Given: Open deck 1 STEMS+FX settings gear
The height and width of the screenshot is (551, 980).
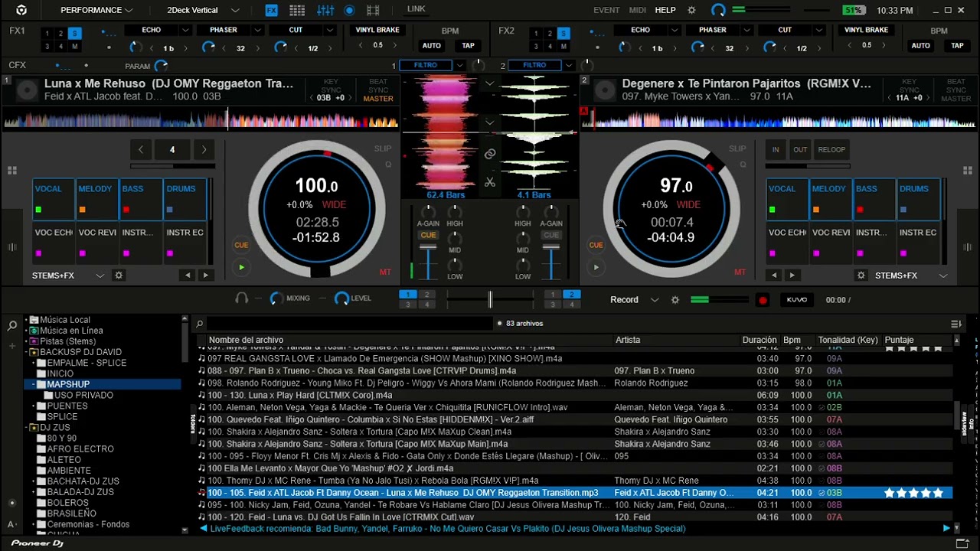Looking at the screenshot, I should pos(119,275).
